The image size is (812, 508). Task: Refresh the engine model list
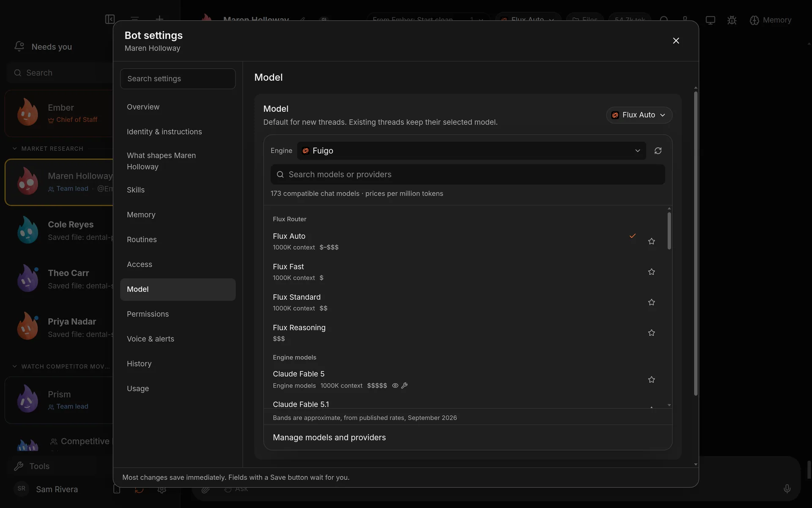(658, 151)
